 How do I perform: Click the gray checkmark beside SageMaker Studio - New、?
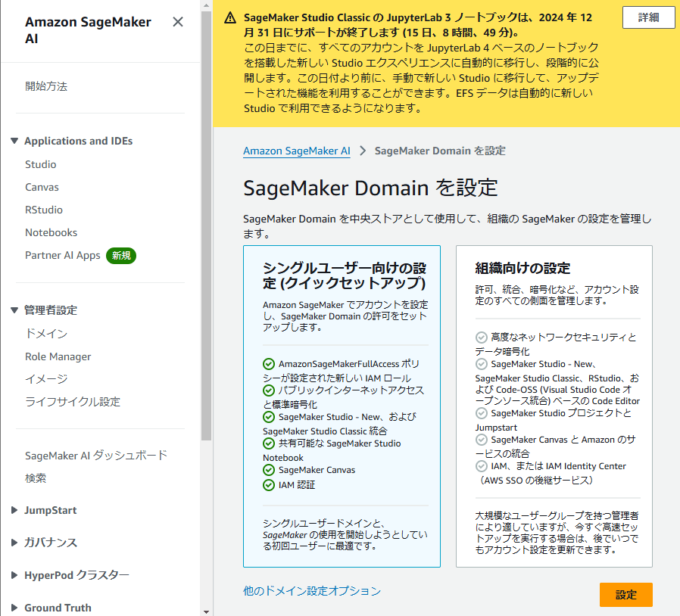[x=482, y=364]
